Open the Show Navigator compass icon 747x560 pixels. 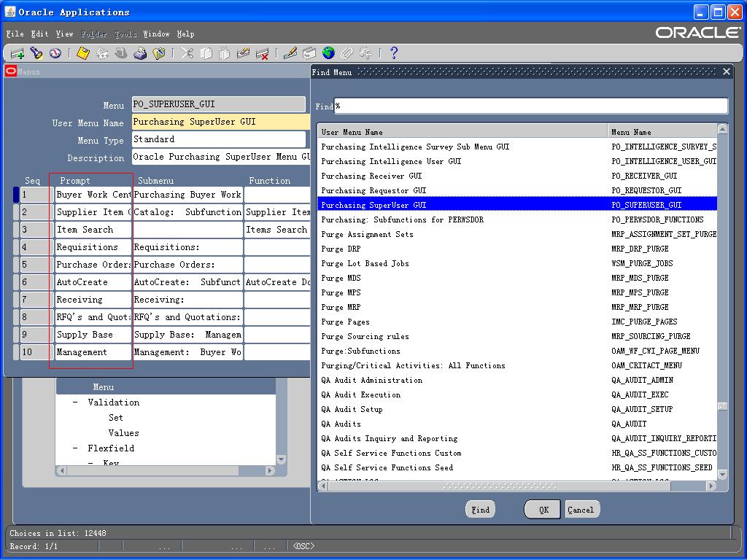click(x=55, y=53)
